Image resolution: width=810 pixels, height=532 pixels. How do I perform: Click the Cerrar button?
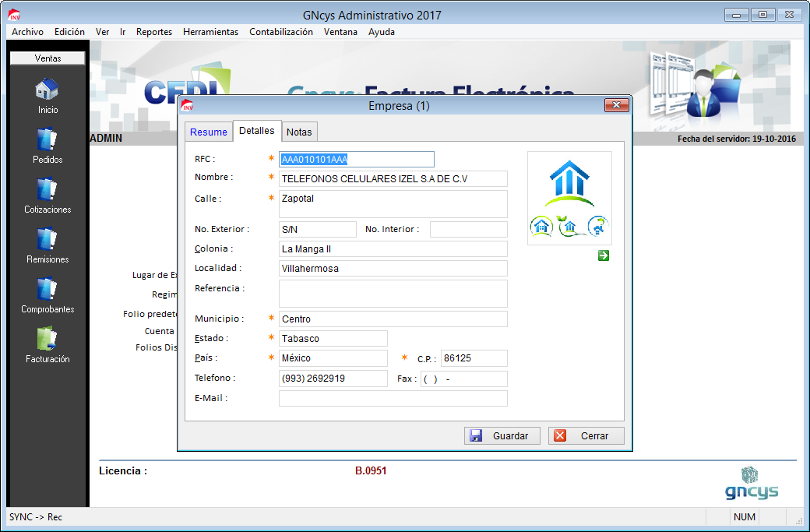[x=586, y=436]
